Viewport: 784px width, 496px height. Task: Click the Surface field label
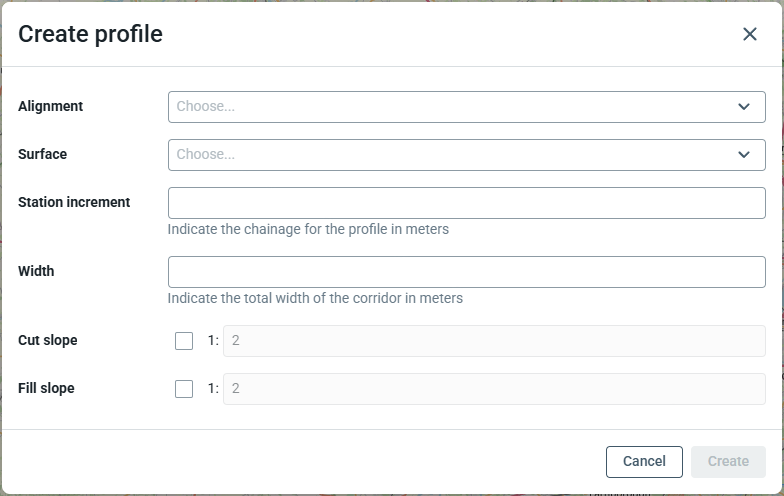[x=43, y=154]
